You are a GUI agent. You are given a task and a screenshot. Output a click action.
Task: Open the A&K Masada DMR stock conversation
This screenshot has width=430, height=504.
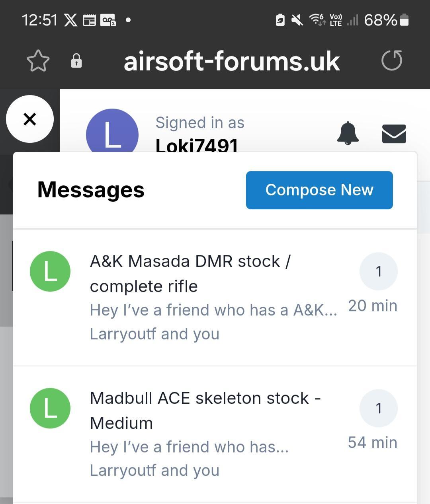[x=190, y=273]
